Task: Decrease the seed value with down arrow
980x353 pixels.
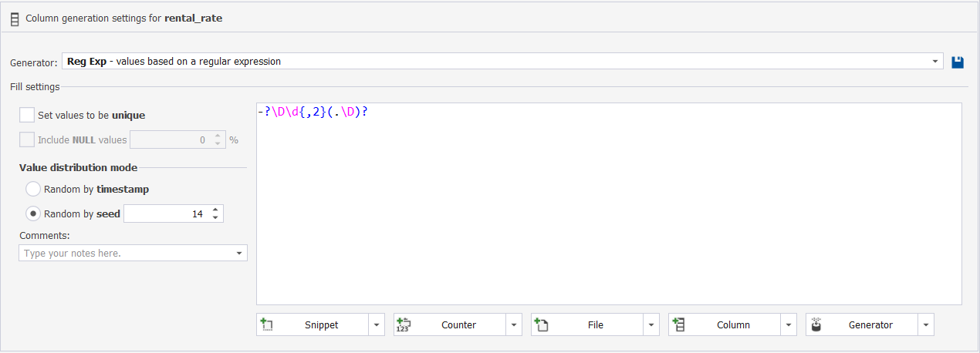Action: pyautogui.click(x=215, y=218)
